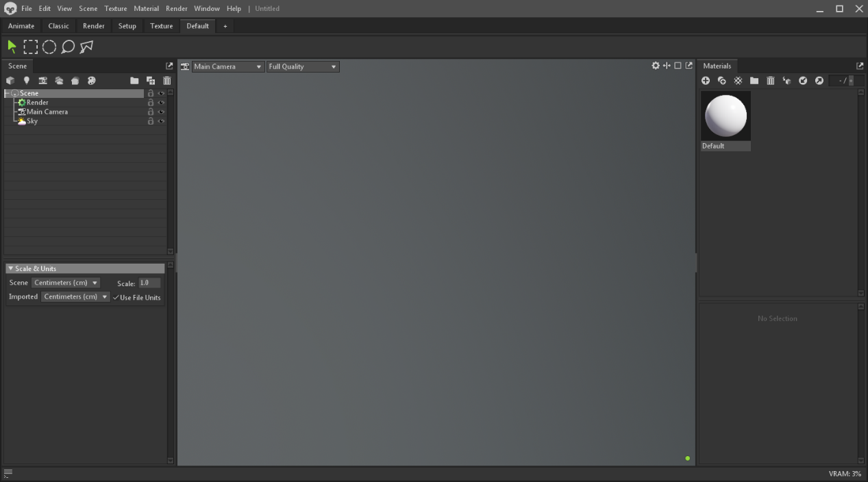This screenshot has height=482, width=868.
Task: Open the Main Camera viewport dropdown
Action: click(227, 66)
